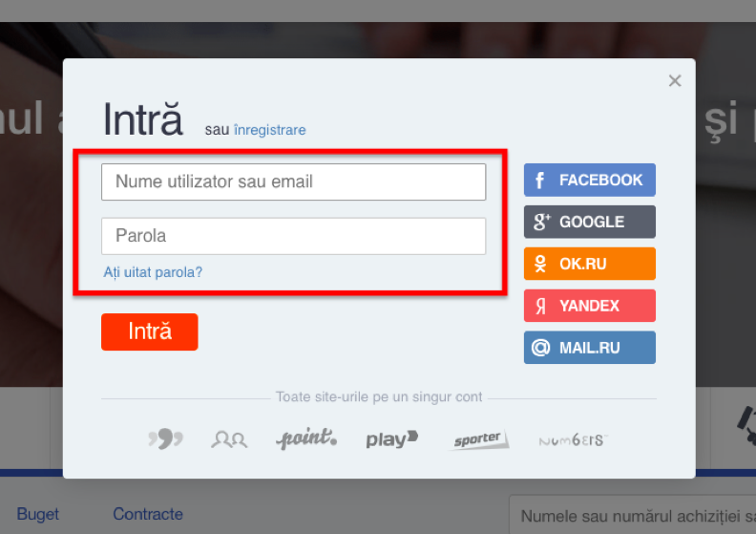
Task: Open the 999 site logo
Action: [165, 438]
